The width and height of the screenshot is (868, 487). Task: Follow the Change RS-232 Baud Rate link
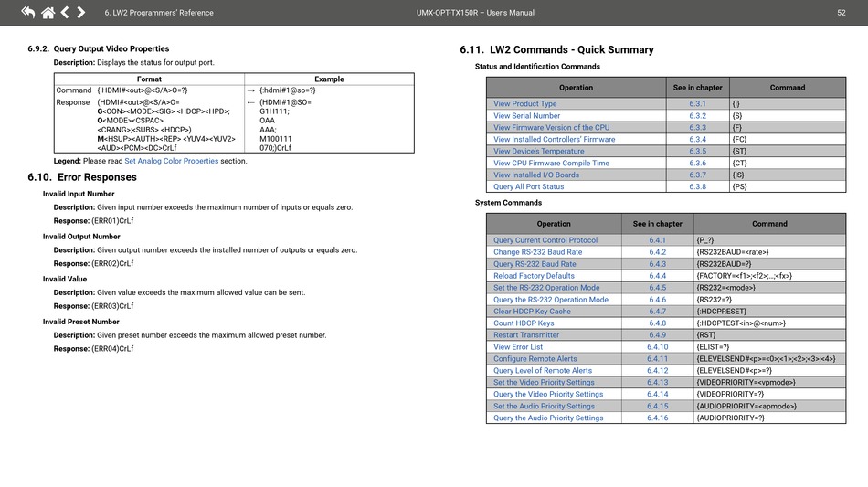coord(537,252)
